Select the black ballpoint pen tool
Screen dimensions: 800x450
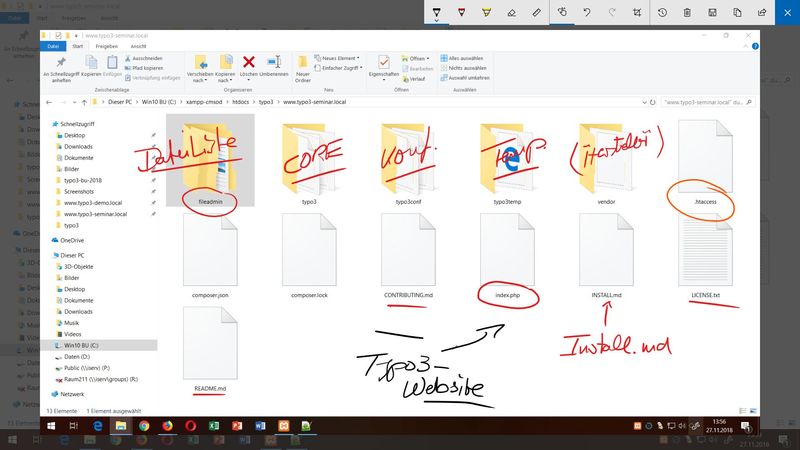click(x=436, y=12)
